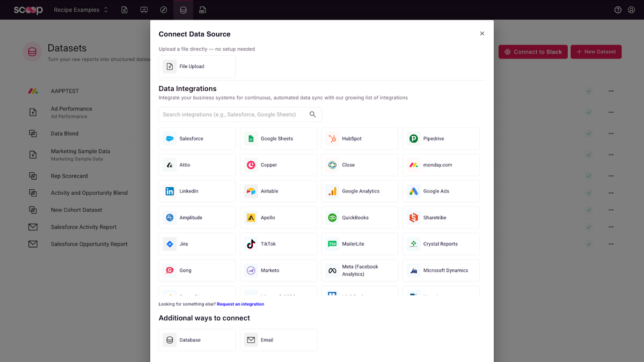Choose the TikTok integration
The width and height of the screenshot is (644, 362).
[x=278, y=243]
